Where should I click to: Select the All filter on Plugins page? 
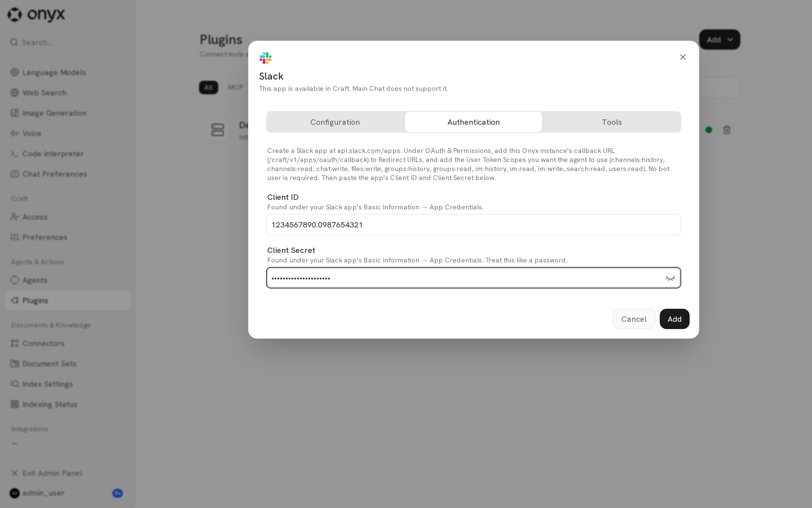coord(208,87)
